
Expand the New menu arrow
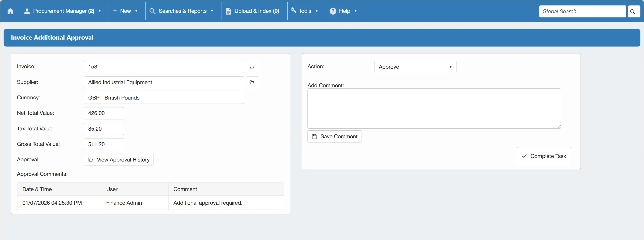(x=137, y=11)
